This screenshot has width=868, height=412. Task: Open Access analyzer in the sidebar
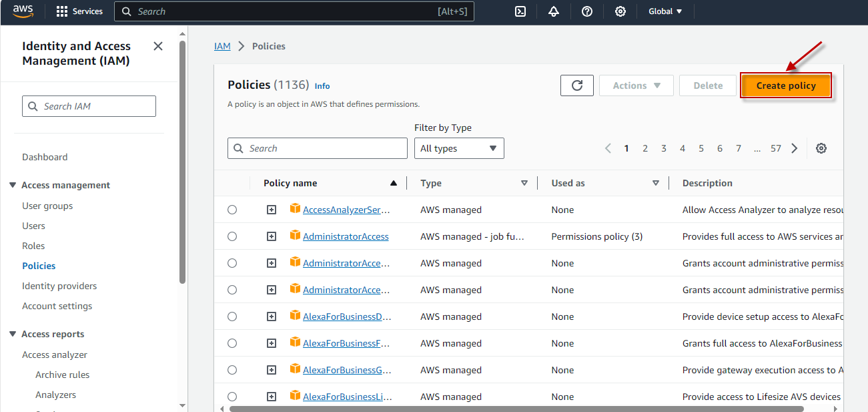(x=55, y=355)
